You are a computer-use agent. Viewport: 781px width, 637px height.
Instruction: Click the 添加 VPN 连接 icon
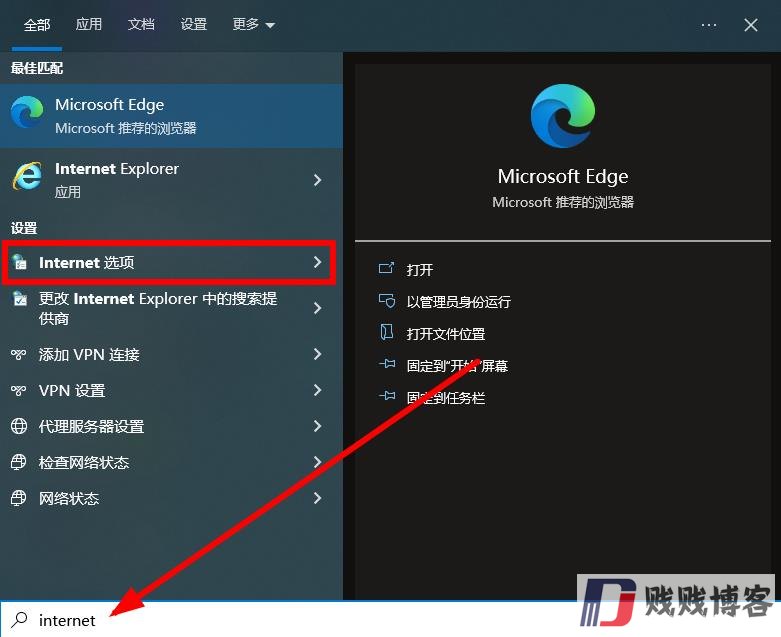click(x=18, y=355)
